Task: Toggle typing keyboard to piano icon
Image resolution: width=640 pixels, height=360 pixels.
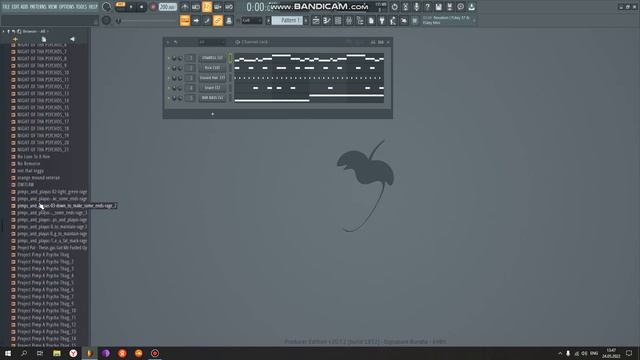Action: pos(185,20)
